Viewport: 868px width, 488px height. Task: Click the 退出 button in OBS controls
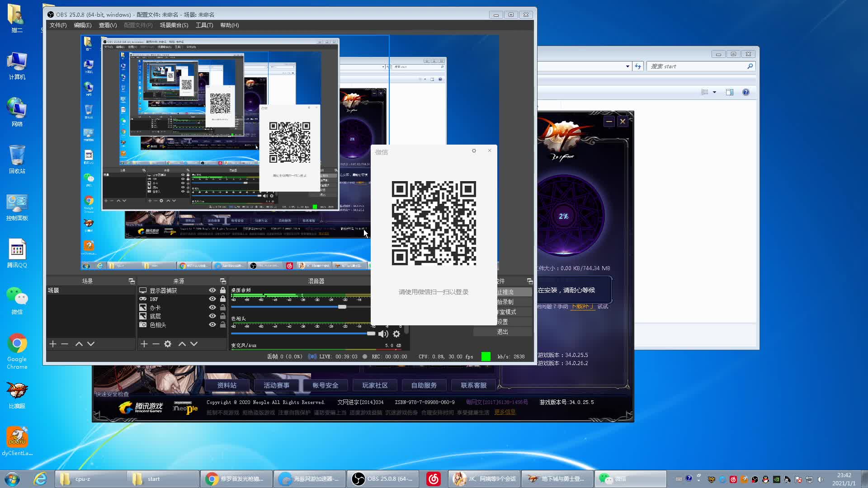tap(503, 332)
